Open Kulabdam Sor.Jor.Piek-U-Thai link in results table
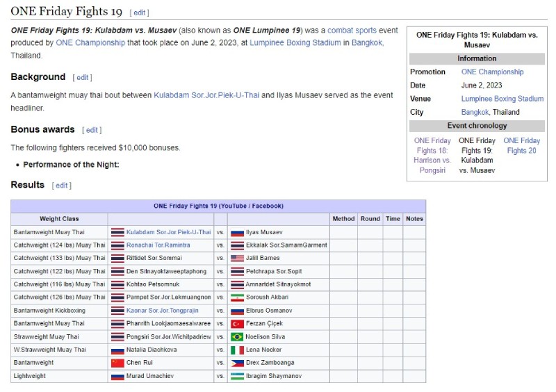The image size is (556, 392). (168, 232)
